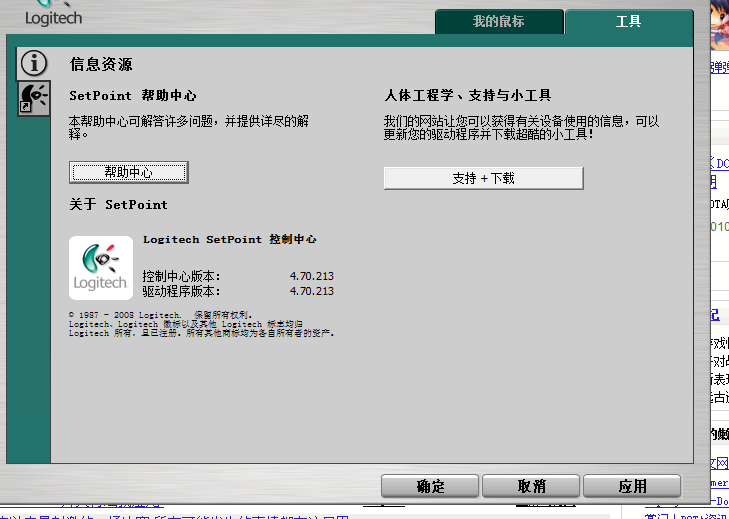Screen dimensions: 729x519
Task: Confirm with the 确定 button
Action: click(430, 486)
